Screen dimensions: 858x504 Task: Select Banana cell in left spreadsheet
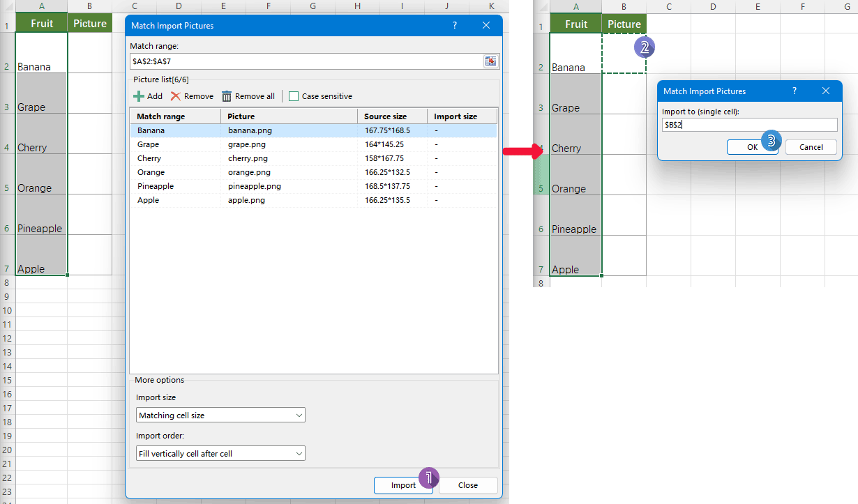pos(42,53)
